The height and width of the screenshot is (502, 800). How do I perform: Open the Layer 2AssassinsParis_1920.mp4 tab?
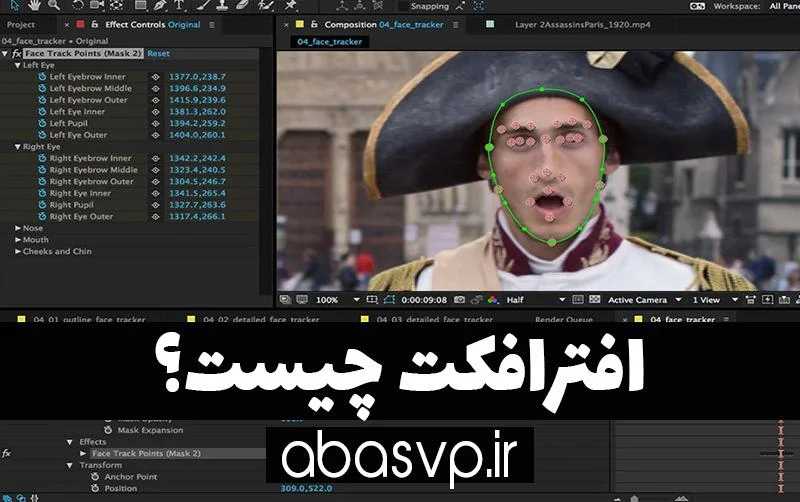(x=583, y=24)
